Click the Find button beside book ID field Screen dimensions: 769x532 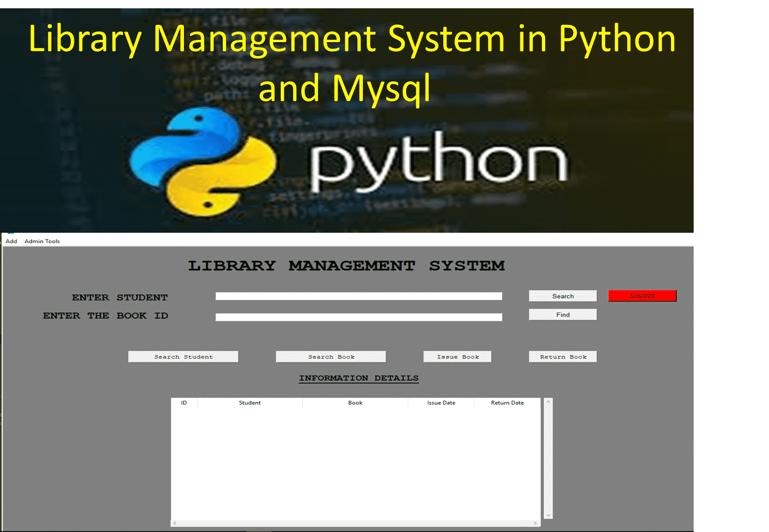(x=562, y=314)
